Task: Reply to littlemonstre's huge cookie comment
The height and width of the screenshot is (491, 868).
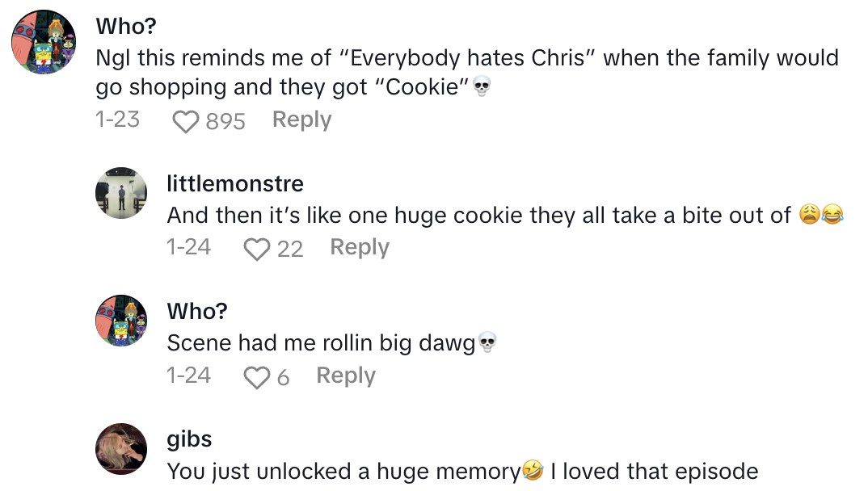Action: point(360,247)
